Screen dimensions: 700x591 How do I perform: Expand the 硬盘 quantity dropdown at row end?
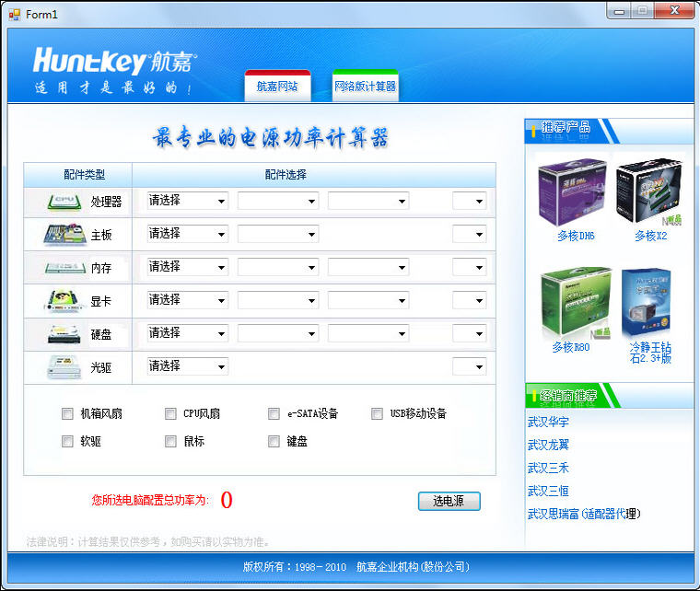[x=469, y=333]
